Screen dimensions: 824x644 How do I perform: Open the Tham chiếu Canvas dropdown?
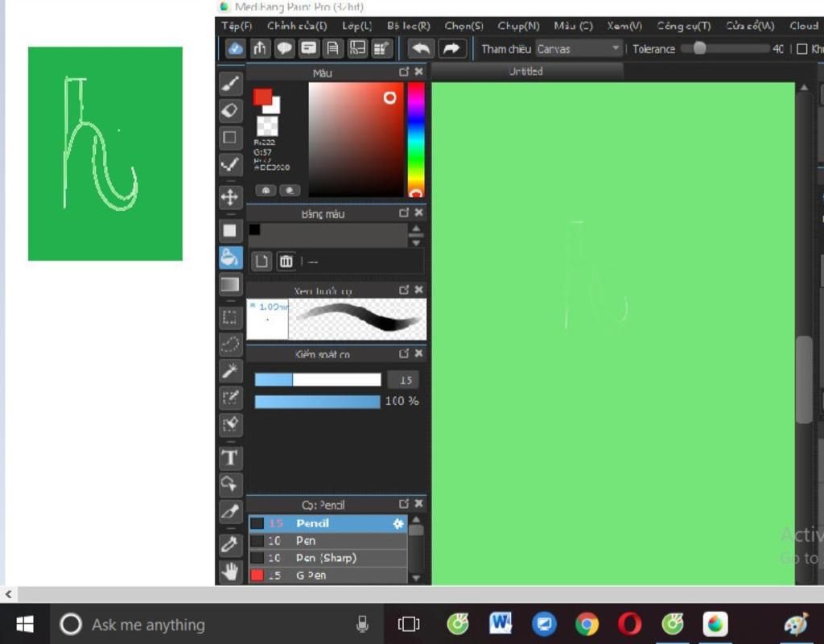(579, 49)
